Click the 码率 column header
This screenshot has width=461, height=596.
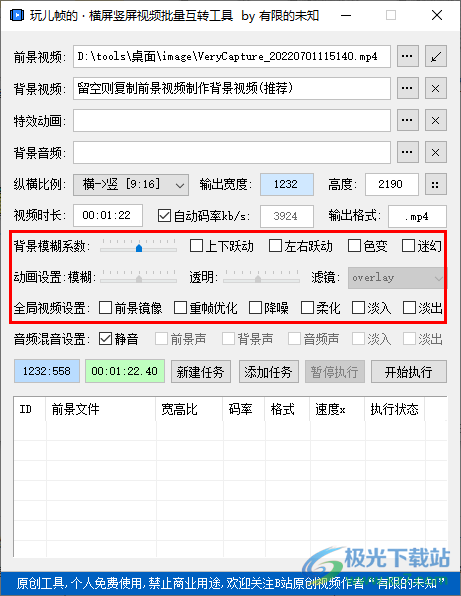click(244, 409)
